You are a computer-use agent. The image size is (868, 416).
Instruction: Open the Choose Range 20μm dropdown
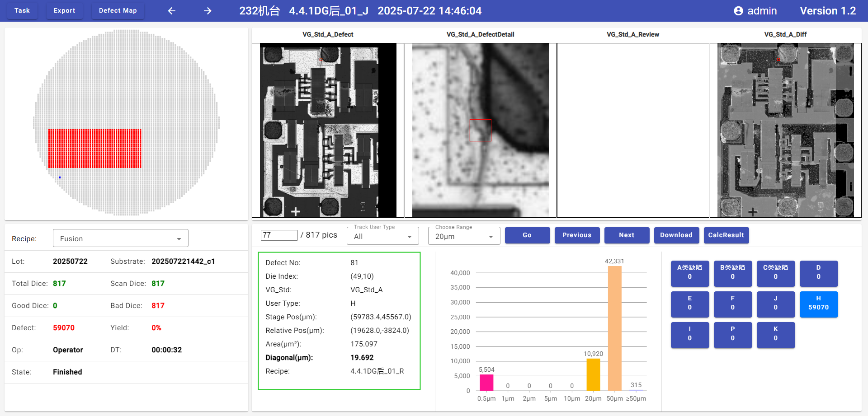tap(464, 236)
